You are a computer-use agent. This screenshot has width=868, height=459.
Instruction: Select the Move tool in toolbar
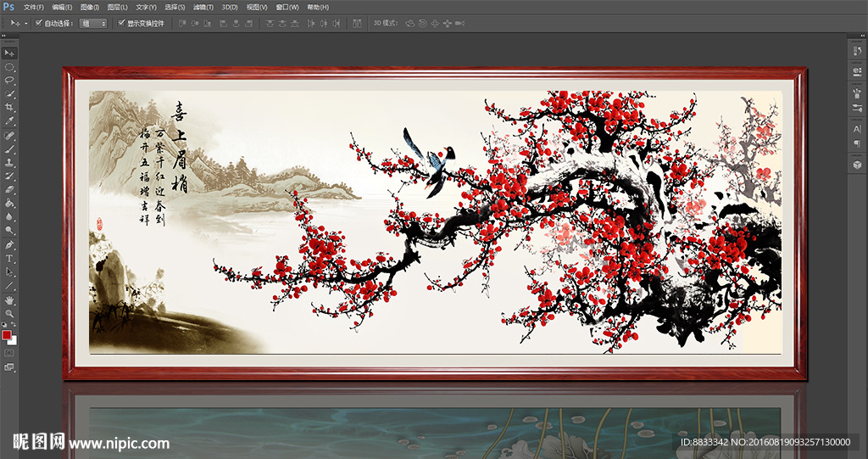pos(9,53)
